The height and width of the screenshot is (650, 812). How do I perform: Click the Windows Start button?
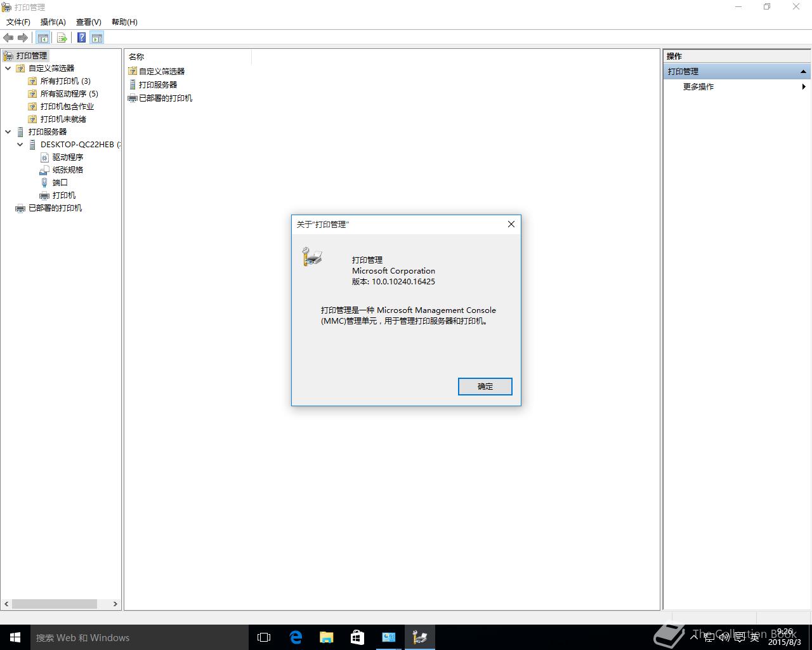coord(15,637)
